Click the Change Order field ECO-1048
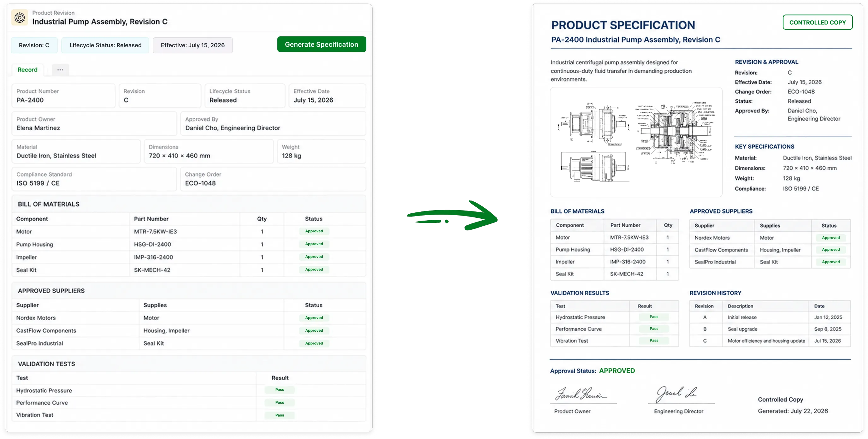 273,179
